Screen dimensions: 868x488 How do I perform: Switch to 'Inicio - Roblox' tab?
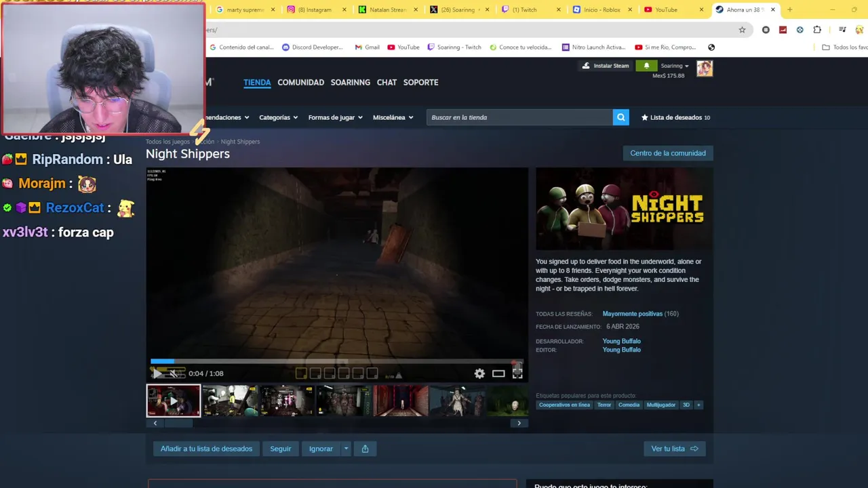point(602,9)
